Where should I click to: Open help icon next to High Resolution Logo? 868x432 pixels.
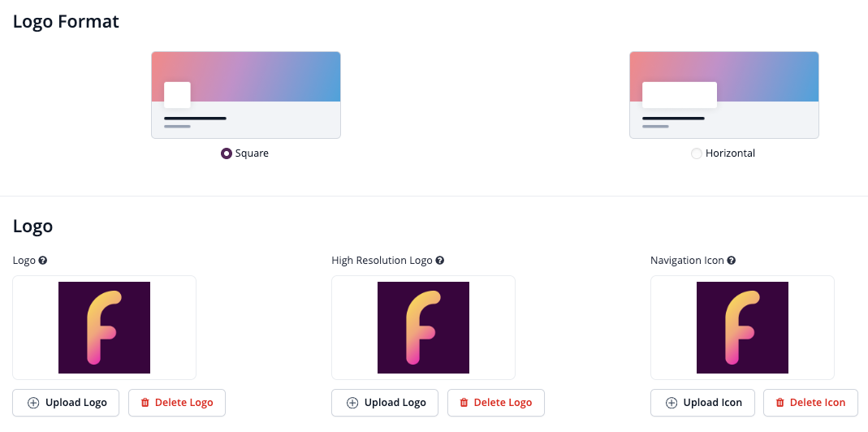coord(439,261)
